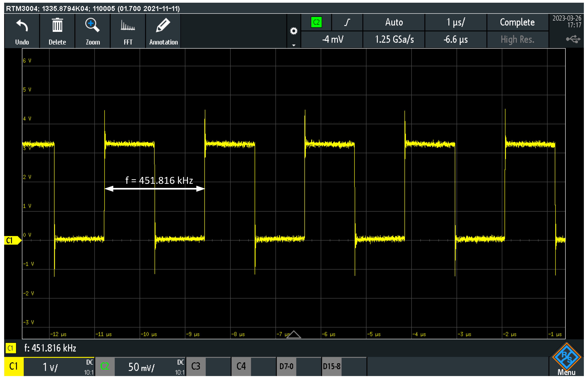Select the green C2 channel tab
588x380 pixels.
(105, 367)
